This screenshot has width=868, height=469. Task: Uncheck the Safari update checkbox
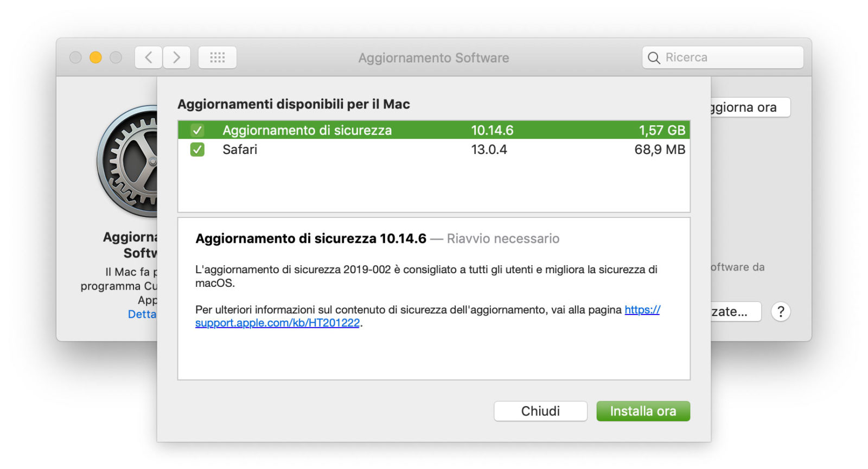[x=197, y=150]
